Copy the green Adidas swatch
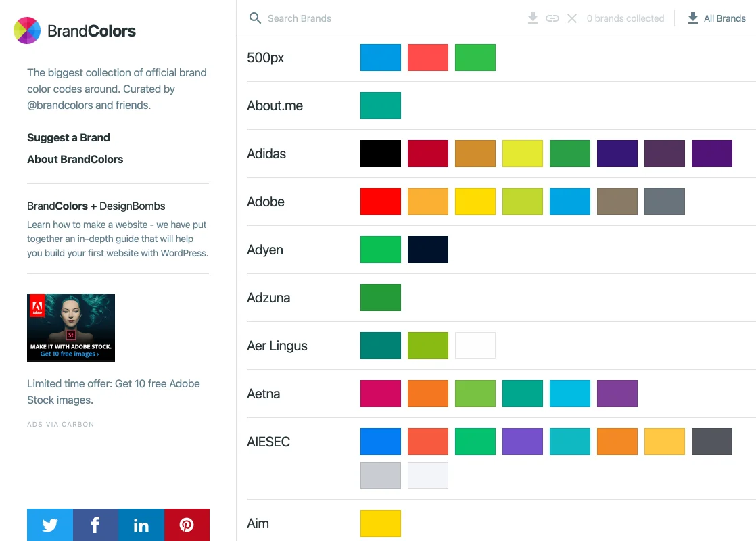756x541 pixels. 570,154
